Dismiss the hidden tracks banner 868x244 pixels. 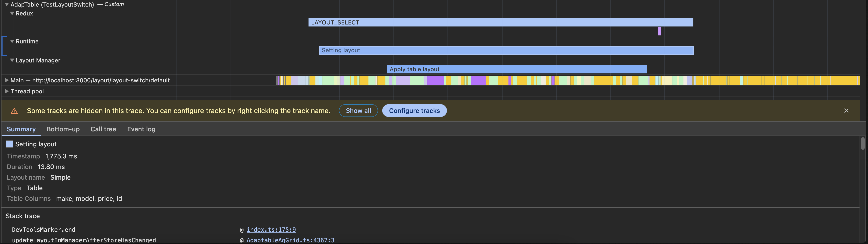click(x=846, y=110)
